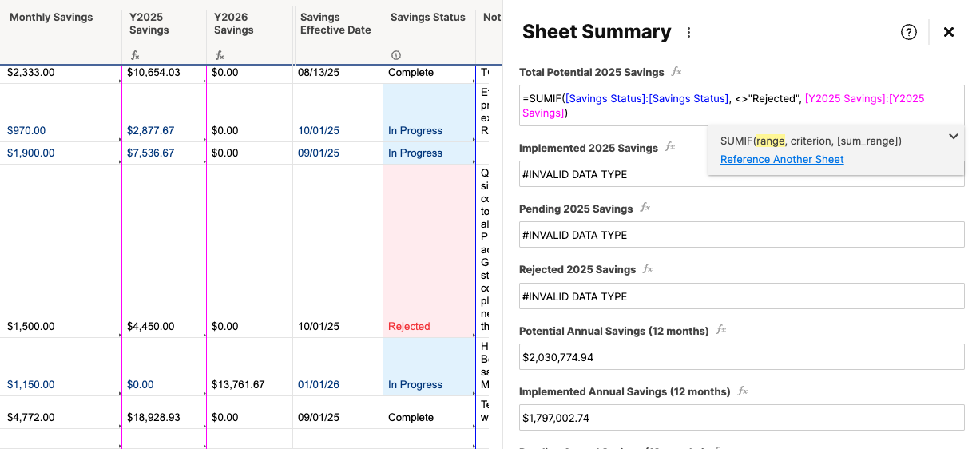Select the $13,761.67 Y2026 Savings cell

[x=249, y=367]
